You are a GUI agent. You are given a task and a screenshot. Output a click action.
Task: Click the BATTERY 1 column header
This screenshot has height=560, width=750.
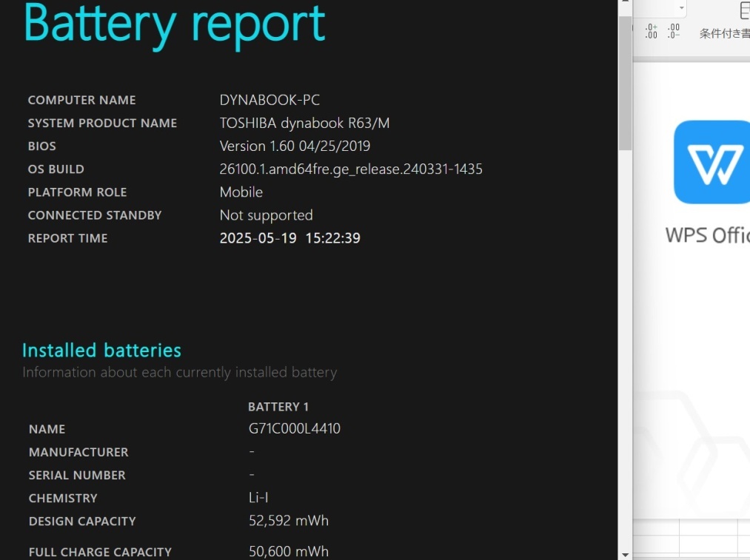(x=278, y=407)
